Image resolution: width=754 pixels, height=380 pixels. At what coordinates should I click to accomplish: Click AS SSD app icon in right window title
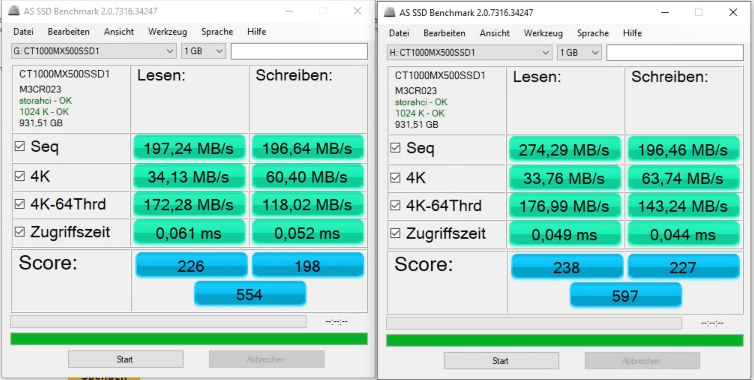[390, 13]
